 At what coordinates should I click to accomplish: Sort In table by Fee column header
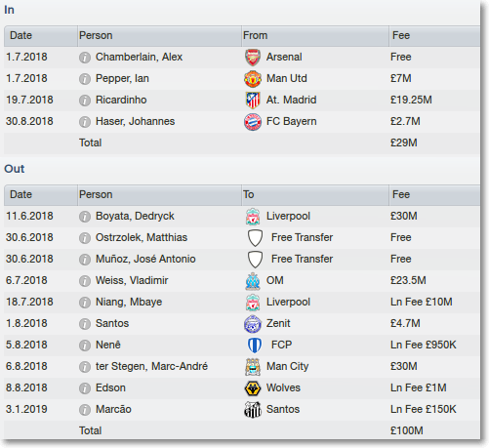click(x=434, y=36)
